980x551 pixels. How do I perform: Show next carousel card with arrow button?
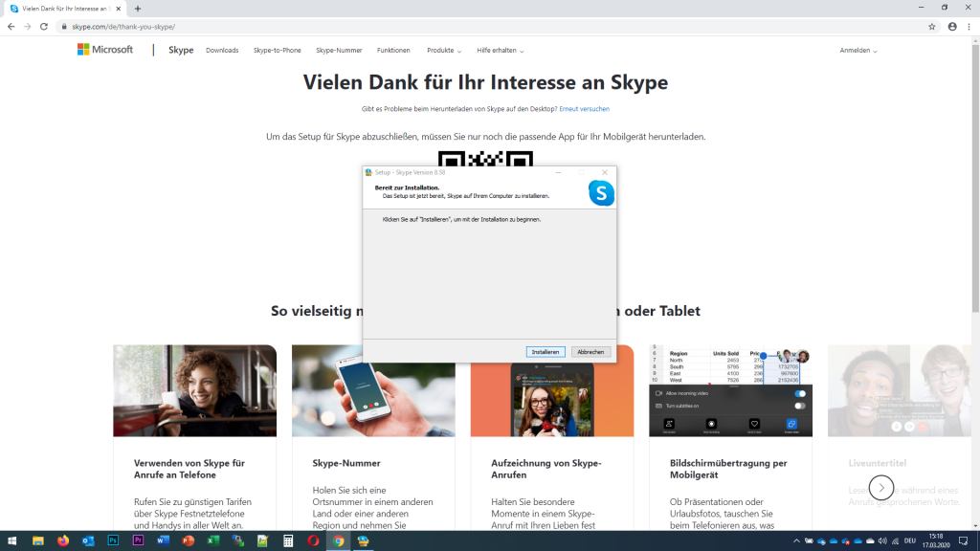(x=881, y=488)
